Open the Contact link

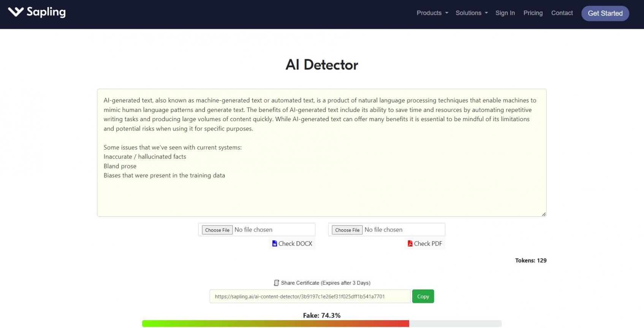pos(562,13)
